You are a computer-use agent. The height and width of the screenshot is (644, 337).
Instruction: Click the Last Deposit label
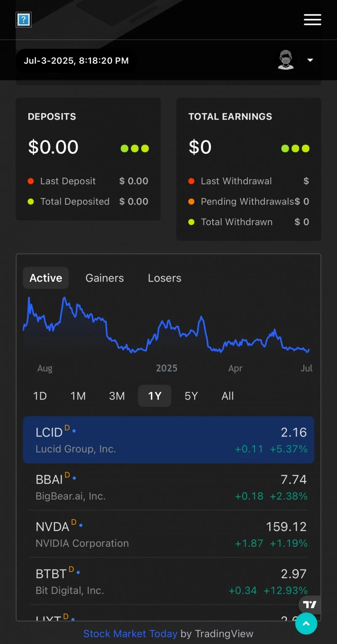click(68, 181)
